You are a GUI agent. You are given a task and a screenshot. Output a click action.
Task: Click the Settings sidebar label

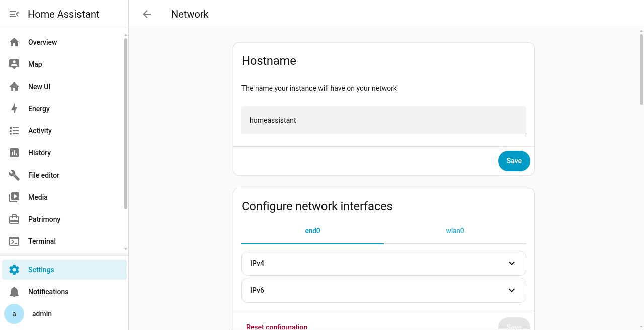[x=41, y=270]
